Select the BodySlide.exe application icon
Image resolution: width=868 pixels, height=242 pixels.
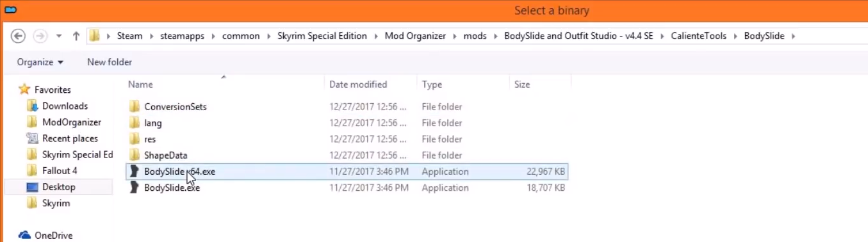pos(134,188)
